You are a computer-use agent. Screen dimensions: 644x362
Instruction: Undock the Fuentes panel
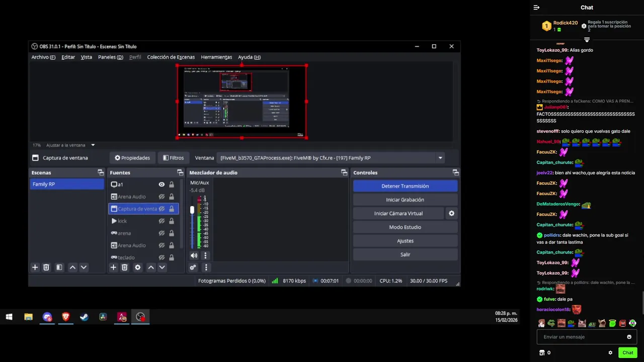180,172
